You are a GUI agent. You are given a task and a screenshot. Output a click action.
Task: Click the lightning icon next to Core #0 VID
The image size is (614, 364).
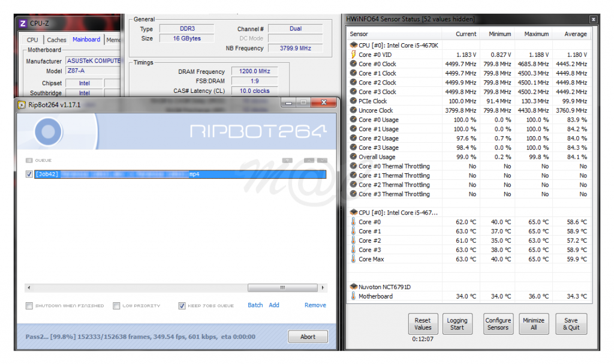(x=353, y=54)
